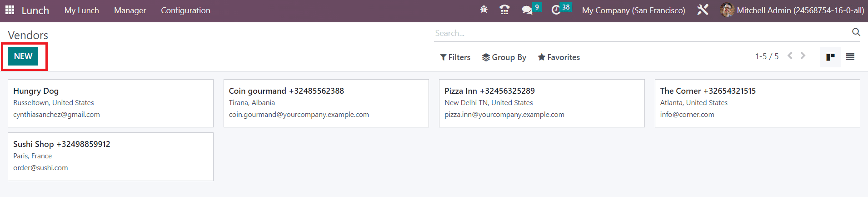Image resolution: width=868 pixels, height=197 pixels.
Task: Go to previous page arrow
Action: [790, 56]
